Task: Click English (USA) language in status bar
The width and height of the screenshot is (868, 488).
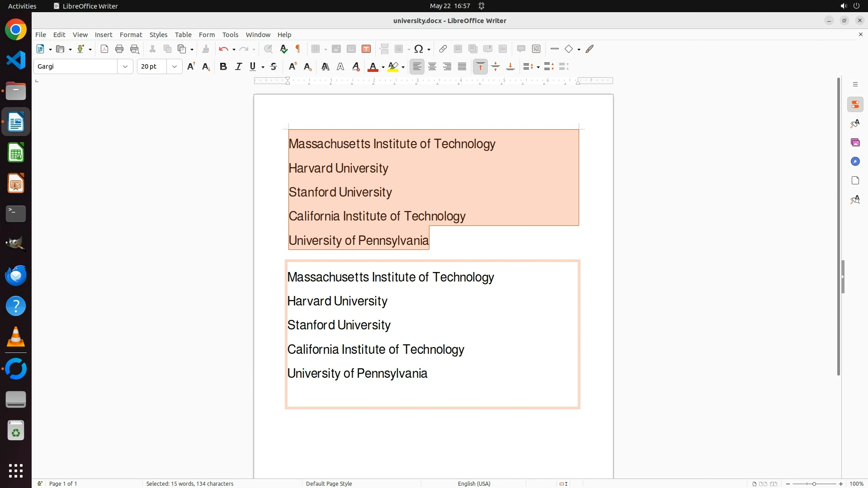Action: (x=474, y=483)
